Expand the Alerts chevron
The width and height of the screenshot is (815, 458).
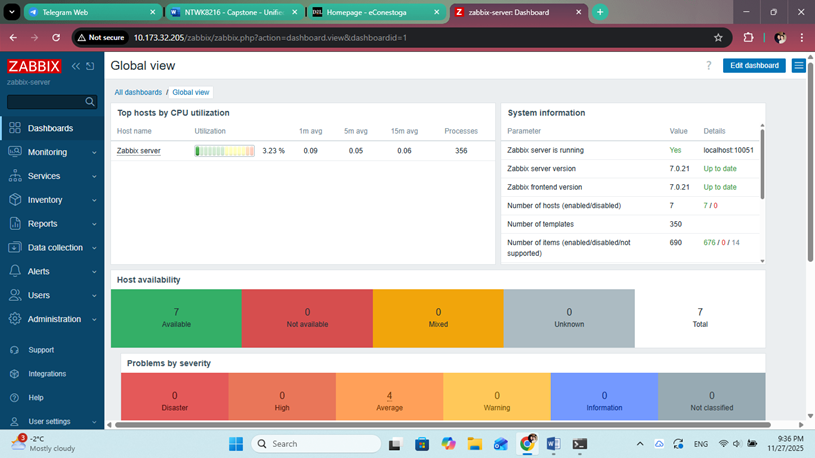click(94, 272)
